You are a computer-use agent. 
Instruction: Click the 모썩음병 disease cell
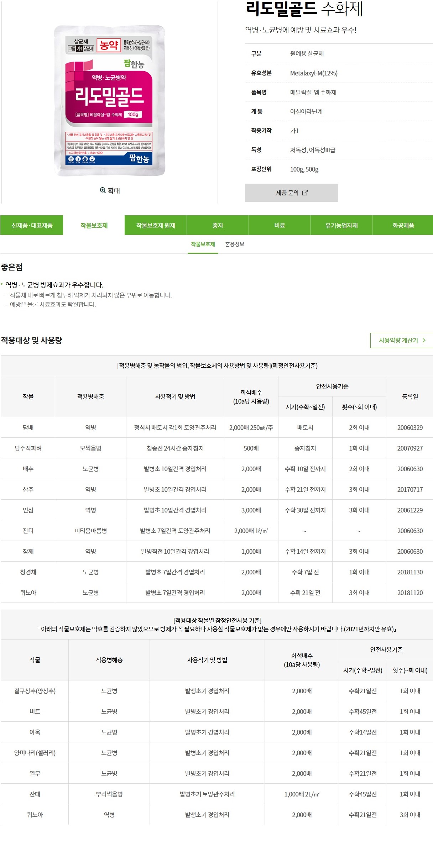(x=91, y=448)
